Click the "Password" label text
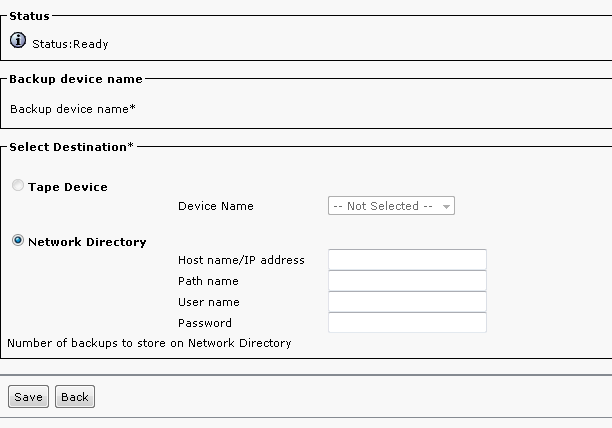 pyautogui.click(x=205, y=323)
